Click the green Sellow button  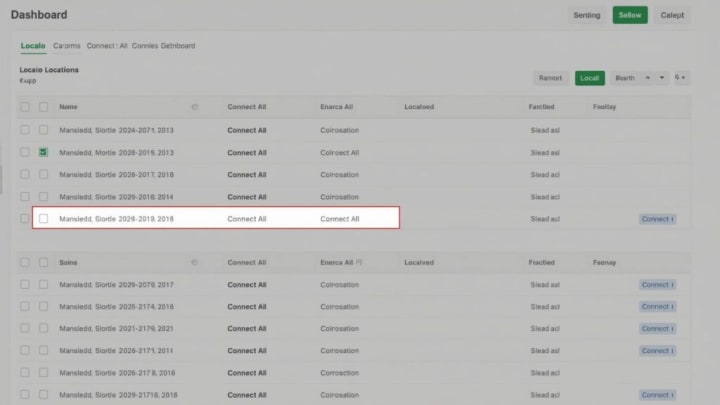click(x=630, y=15)
